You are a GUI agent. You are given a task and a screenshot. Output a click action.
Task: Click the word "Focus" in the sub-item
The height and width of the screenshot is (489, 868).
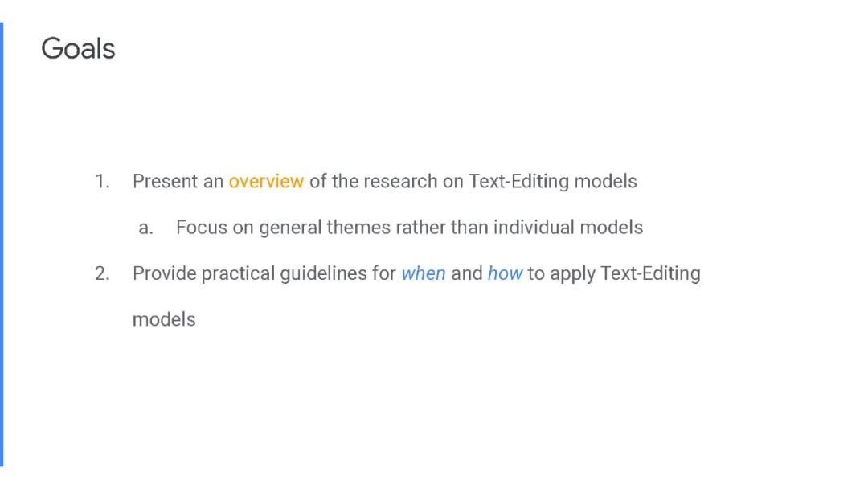(202, 228)
